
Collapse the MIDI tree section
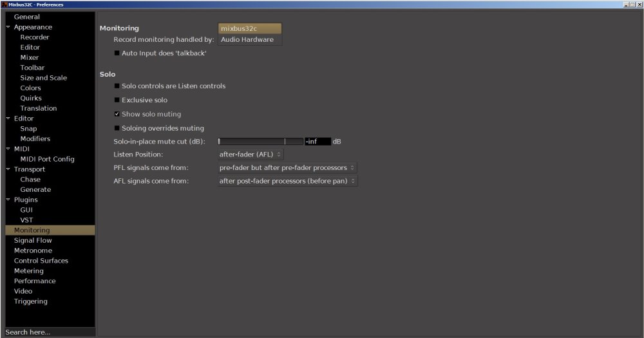click(8, 149)
